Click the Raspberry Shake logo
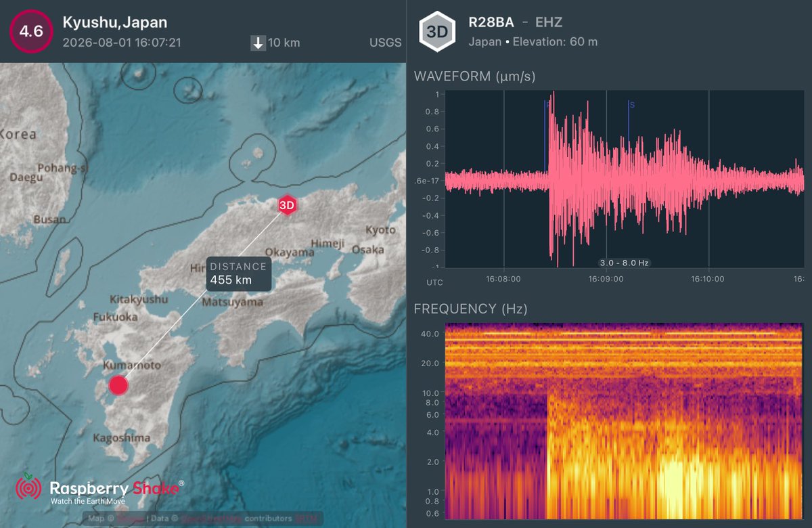812x528 pixels. pos(98,490)
